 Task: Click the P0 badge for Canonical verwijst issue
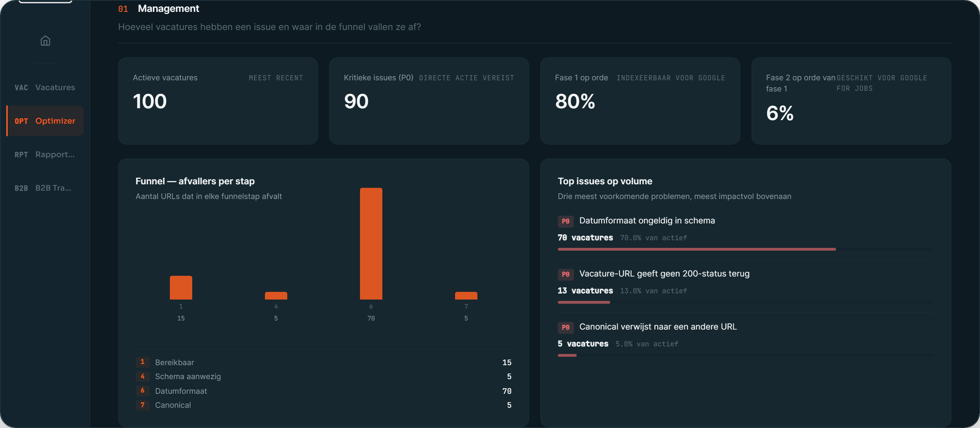pyautogui.click(x=565, y=327)
